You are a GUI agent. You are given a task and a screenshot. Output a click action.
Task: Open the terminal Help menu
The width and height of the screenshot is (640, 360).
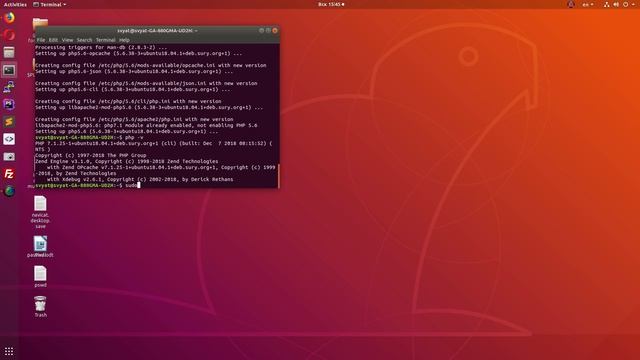(x=124, y=40)
